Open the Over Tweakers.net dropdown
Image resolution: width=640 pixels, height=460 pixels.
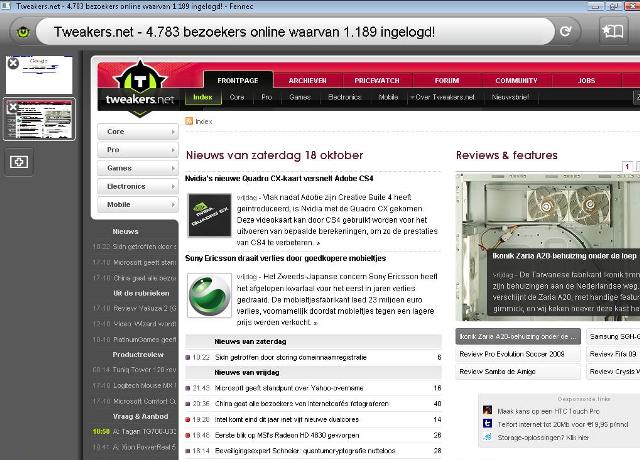coord(442,97)
